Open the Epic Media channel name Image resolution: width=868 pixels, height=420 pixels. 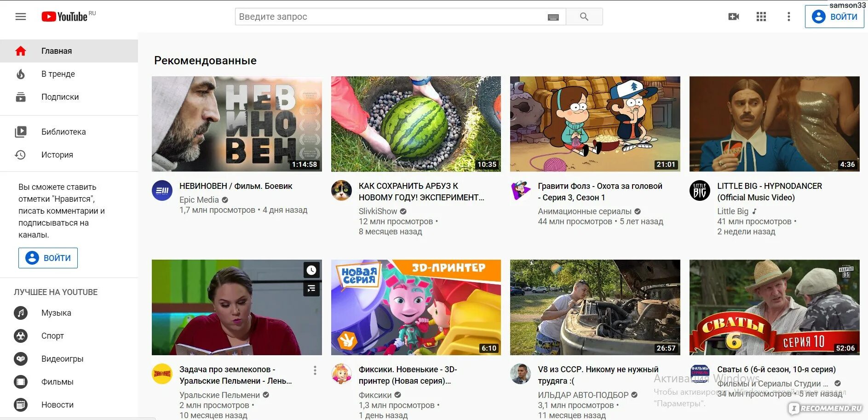pyautogui.click(x=199, y=200)
